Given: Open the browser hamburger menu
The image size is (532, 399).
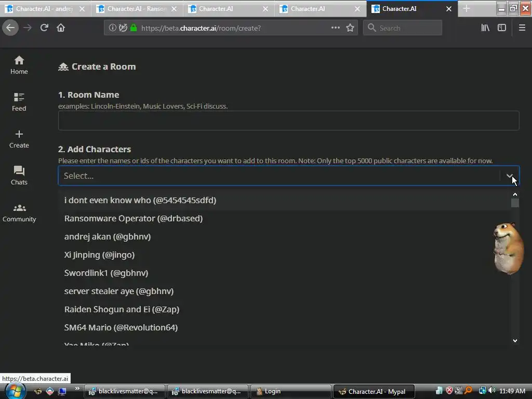Looking at the screenshot, I should click(522, 28).
